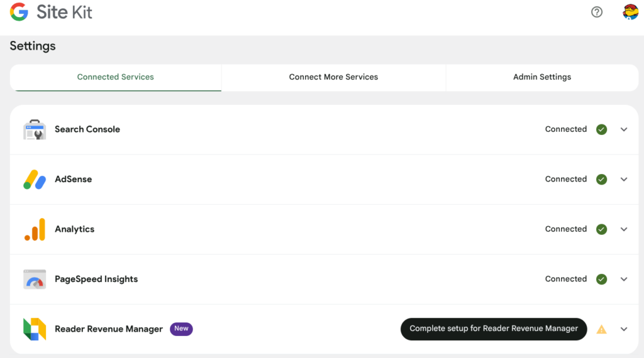Click the Site Kit title text
This screenshot has height=358, width=644.
(x=64, y=13)
